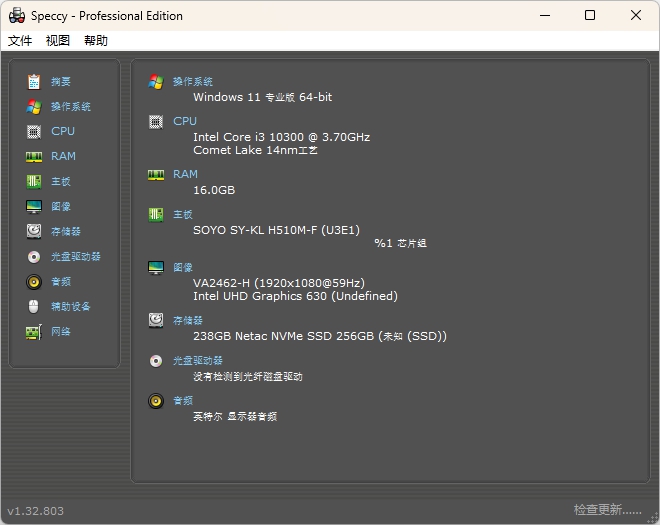Viewport: 660px width, 525px height.
Task: Select 音频 label in the sidebar
Action: 61,281
